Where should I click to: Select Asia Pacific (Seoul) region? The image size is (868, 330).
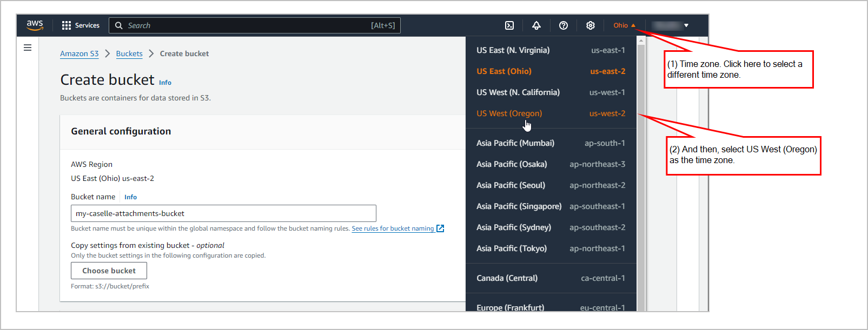point(551,185)
